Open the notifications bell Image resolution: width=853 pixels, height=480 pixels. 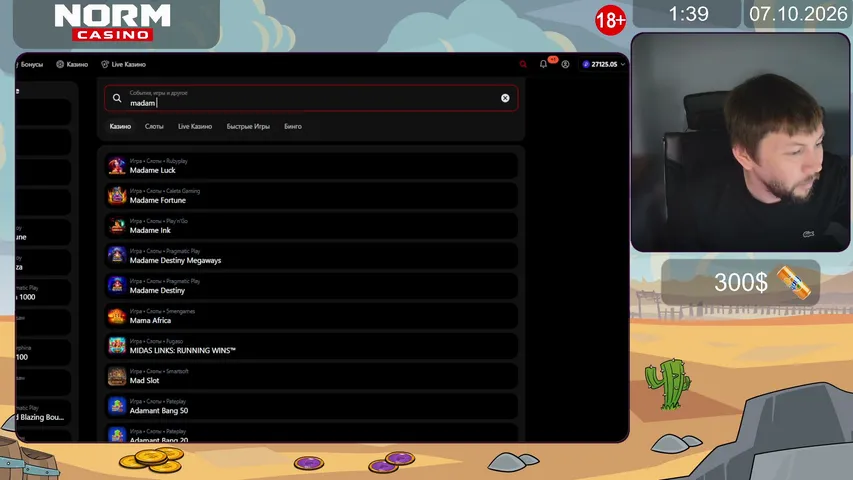[543, 64]
